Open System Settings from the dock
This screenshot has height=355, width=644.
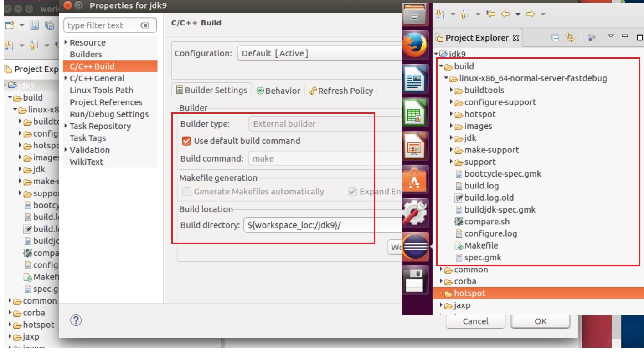(415, 213)
